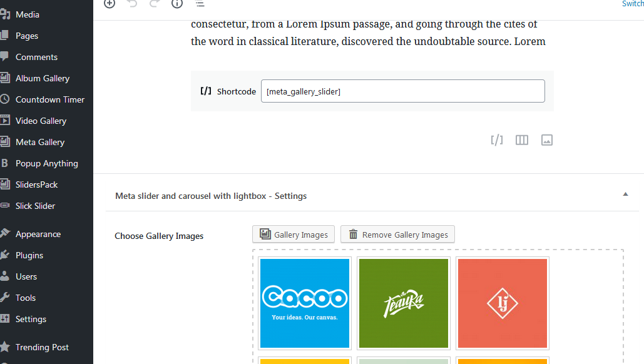
Task: Open the Meta Gallery menu item
Action: click(40, 142)
